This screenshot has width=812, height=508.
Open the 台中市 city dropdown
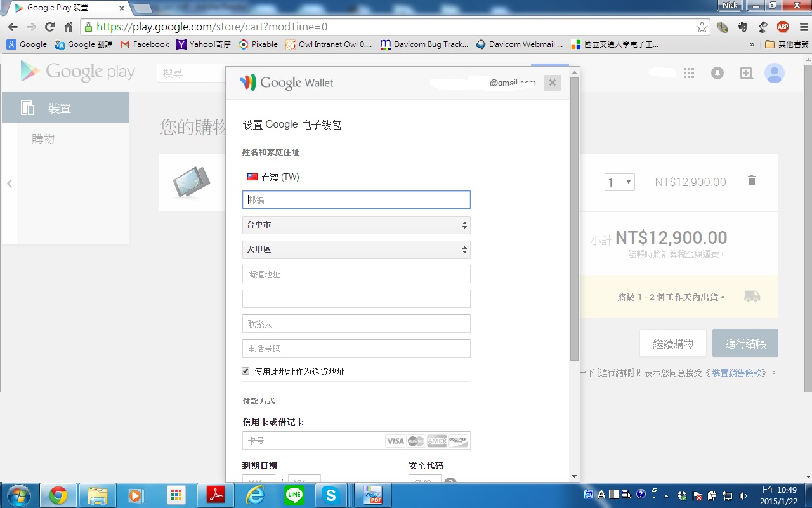click(357, 225)
